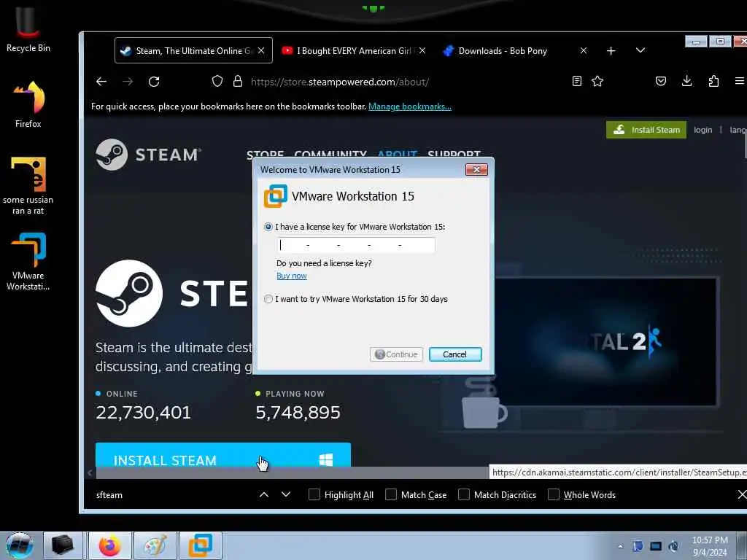The height and width of the screenshot is (560, 747).
Task: Click Cancel in the VMware dialog
Action: click(455, 354)
